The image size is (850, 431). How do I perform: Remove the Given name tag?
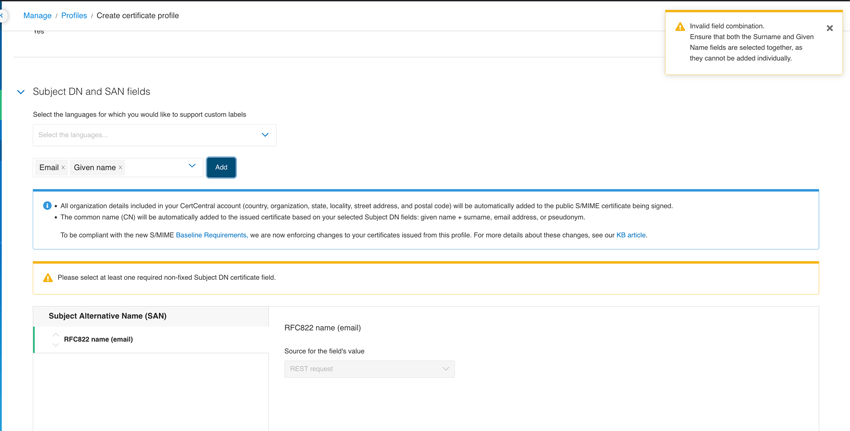pyautogui.click(x=121, y=168)
